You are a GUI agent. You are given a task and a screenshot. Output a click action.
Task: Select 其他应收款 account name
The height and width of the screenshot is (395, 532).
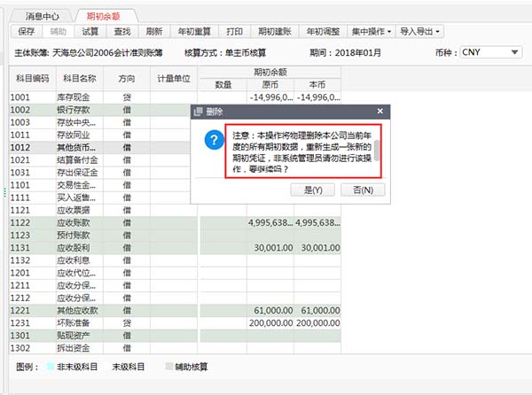click(x=77, y=310)
